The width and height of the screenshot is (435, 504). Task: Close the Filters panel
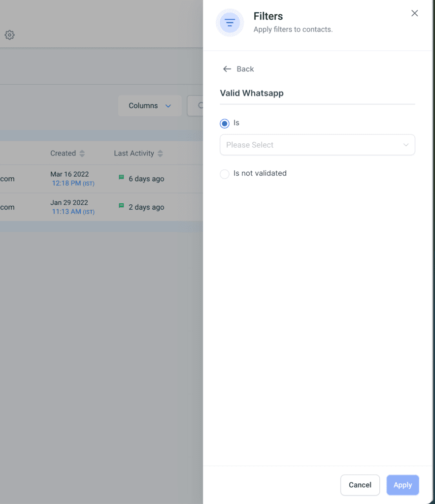(x=414, y=13)
